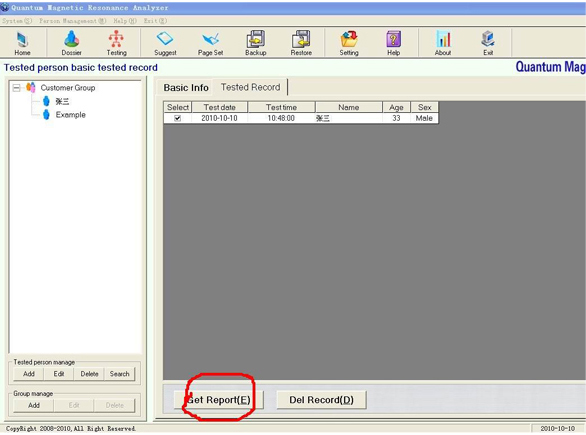Select the Example person in tree
The width and height of the screenshot is (586, 435).
[70, 115]
